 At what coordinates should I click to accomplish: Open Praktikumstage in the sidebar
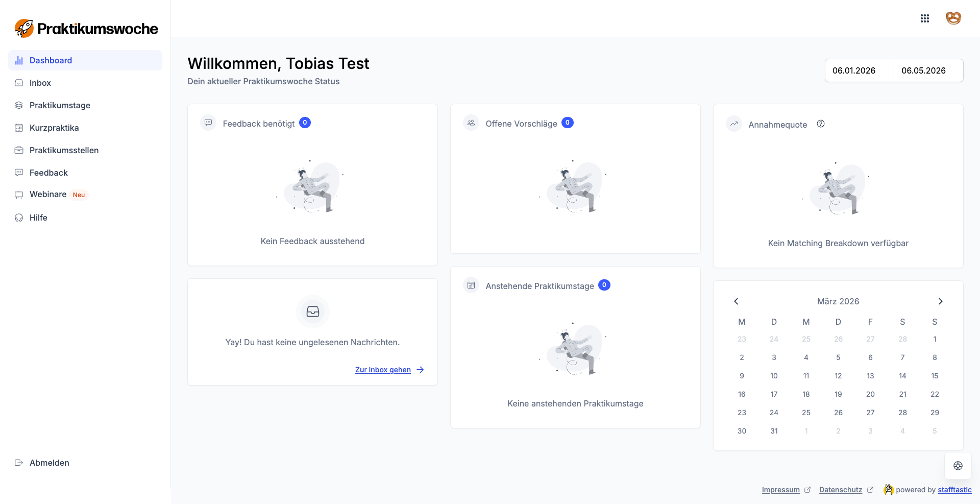[60, 105]
